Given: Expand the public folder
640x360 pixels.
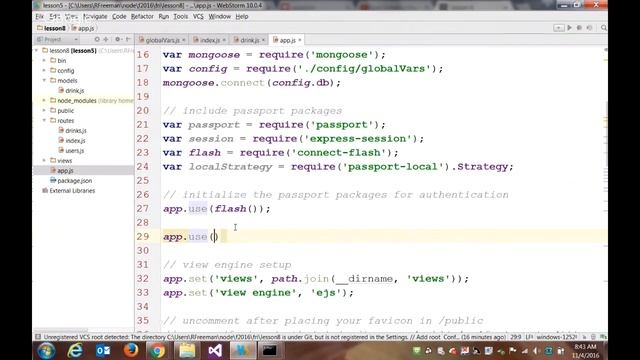Looking at the screenshot, I should (44, 111).
